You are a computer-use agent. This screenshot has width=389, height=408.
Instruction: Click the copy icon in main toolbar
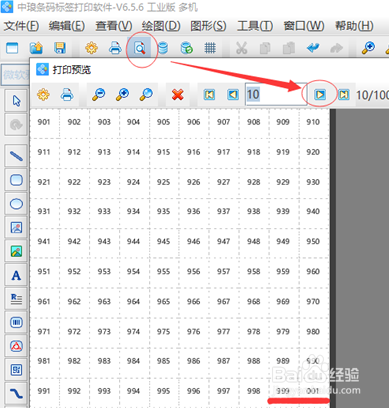265,48
